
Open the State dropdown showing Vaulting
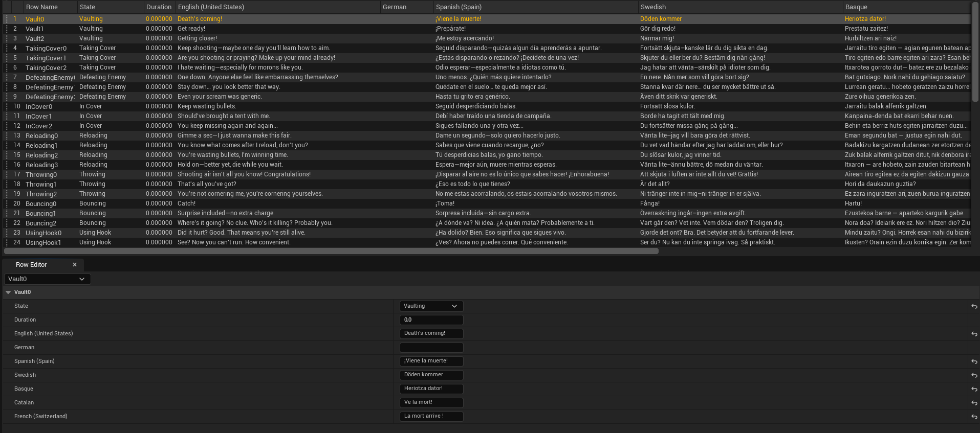pyautogui.click(x=431, y=306)
